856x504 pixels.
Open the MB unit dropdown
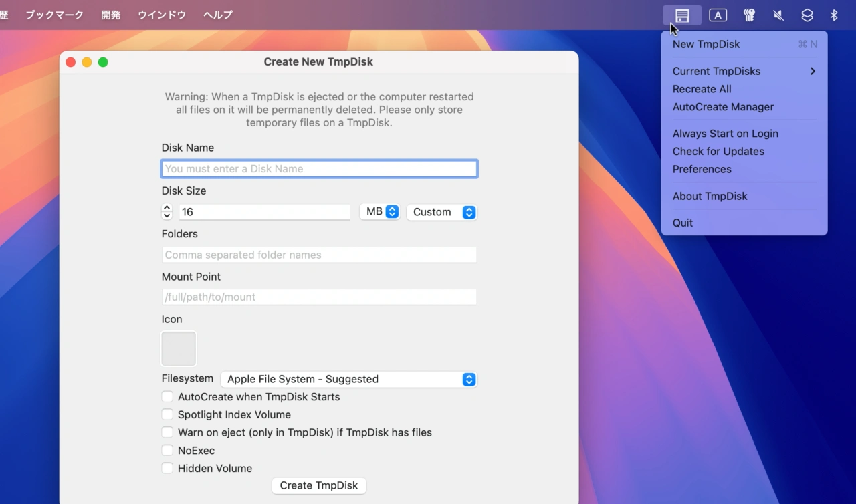click(379, 211)
